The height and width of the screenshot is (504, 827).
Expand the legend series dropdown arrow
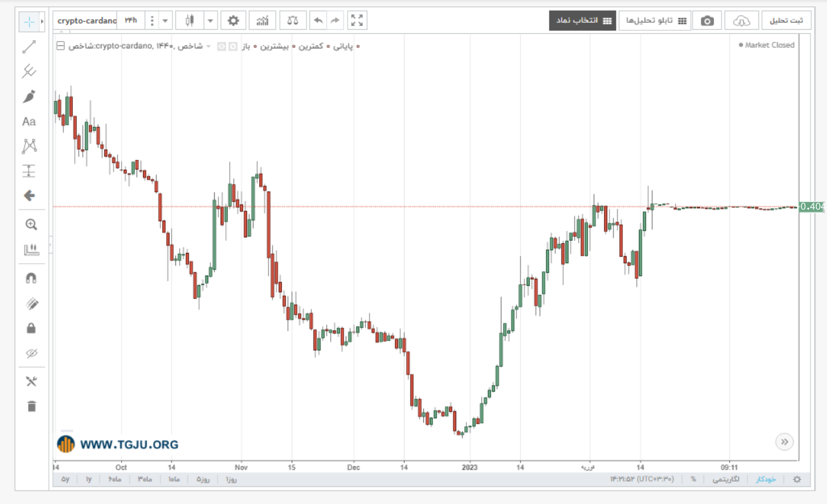tap(209, 46)
